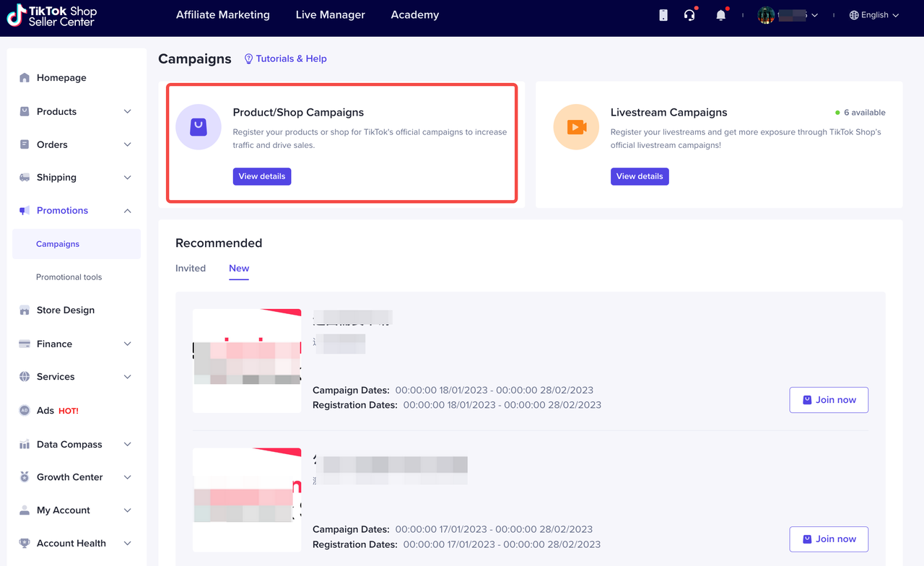Image resolution: width=924 pixels, height=566 pixels.
Task: Switch to the Invited tab
Action: pyautogui.click(x=191, y=269)
